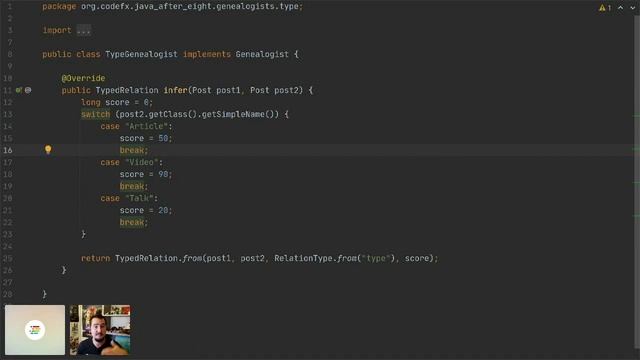Click getSimpleName() method call
This screenshot has width=640, height=360.
(x=240, y=114)
